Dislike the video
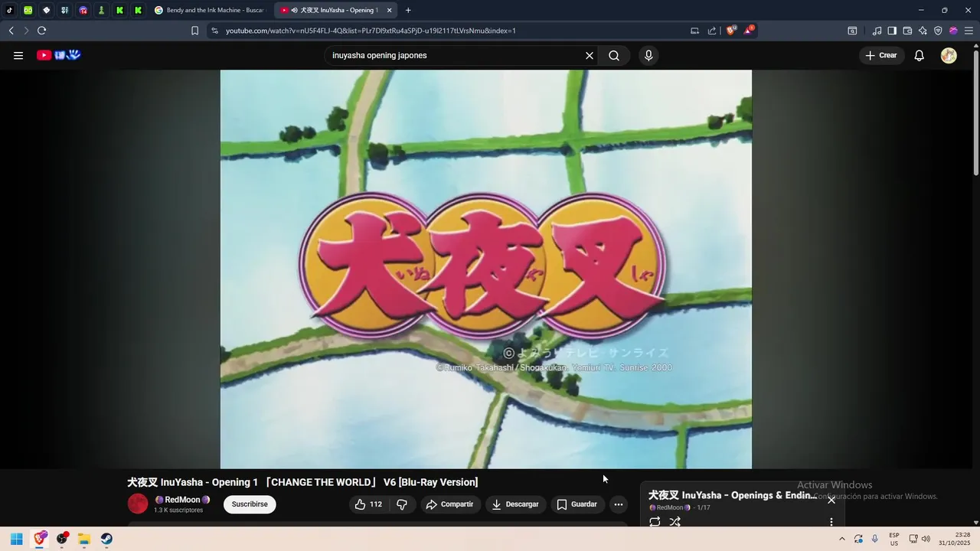 coord(402,504)
